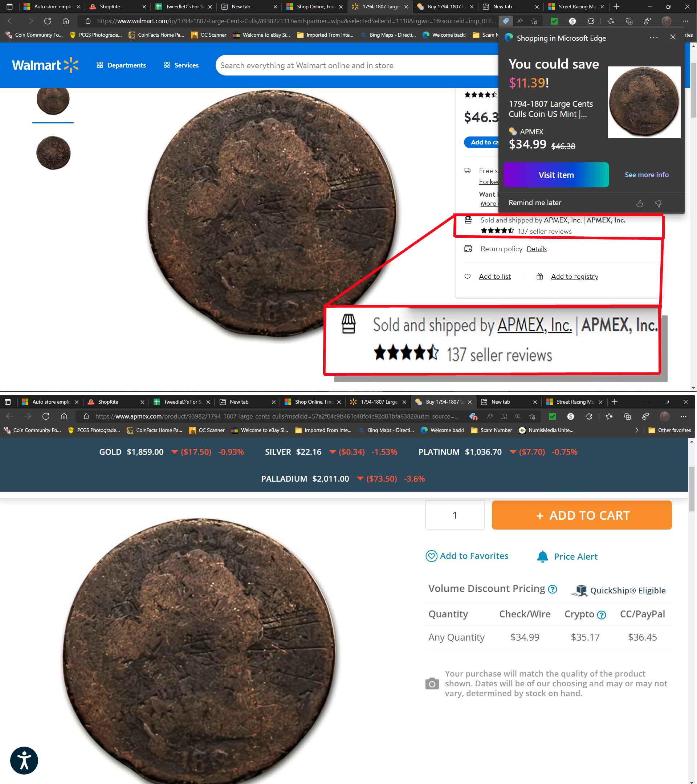697x784 pixels.
Task: Switch to the Street Racing tab in lower browser
Action: (x=574, y=402)
